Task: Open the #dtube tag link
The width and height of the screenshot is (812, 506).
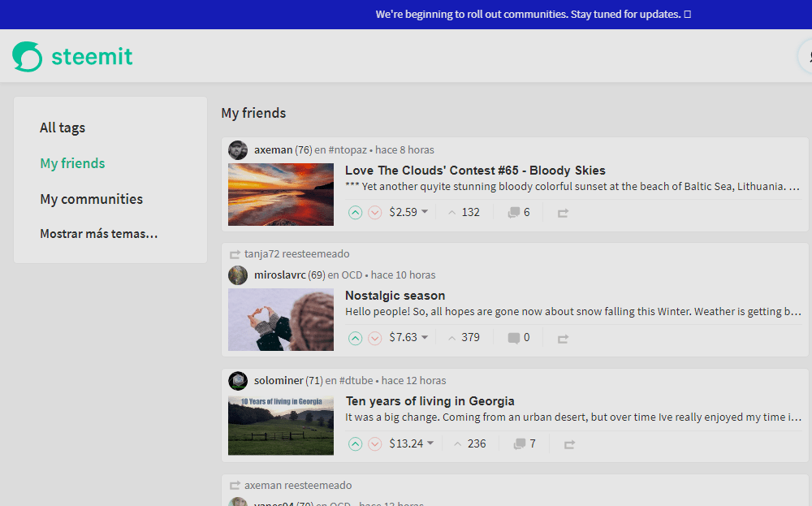Action: [x=356, y=381]
